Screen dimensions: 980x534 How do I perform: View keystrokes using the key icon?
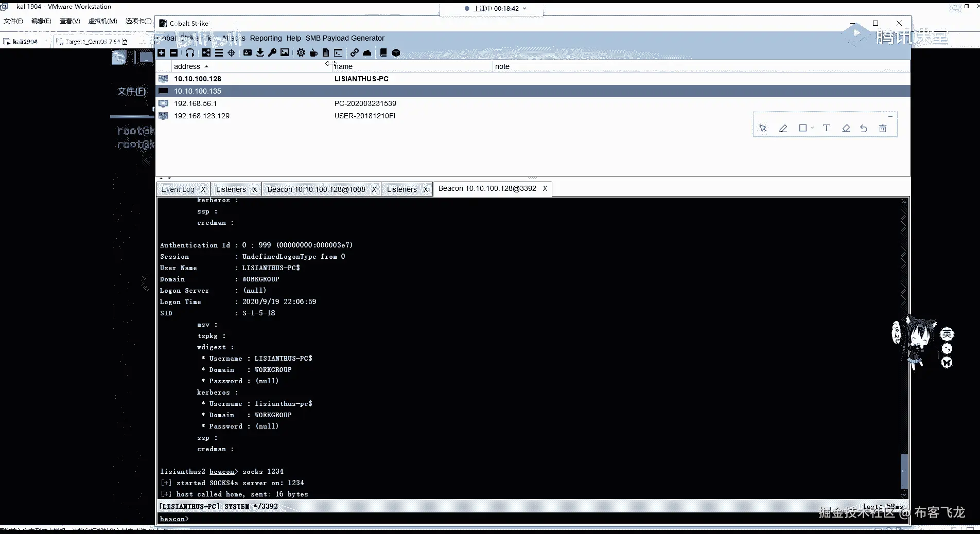click(x=272, y=52)
